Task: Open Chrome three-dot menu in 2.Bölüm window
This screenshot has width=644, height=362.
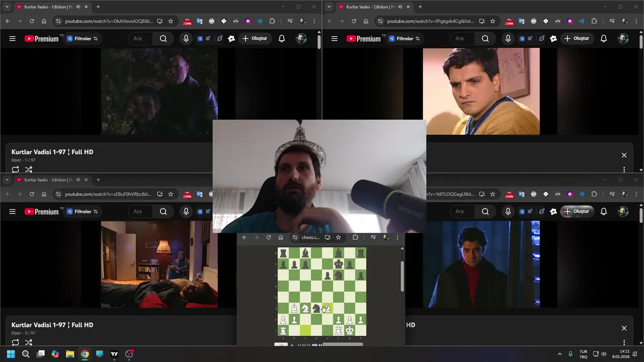Action: (636, 21)
